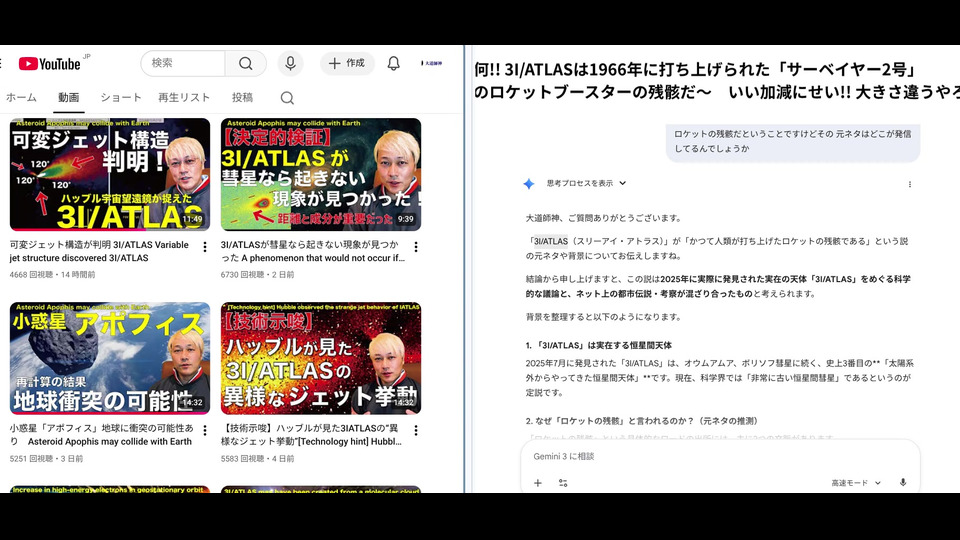960x540 pixels.
Task: Start Gemini microphone voice input
Action: [902, 482]
